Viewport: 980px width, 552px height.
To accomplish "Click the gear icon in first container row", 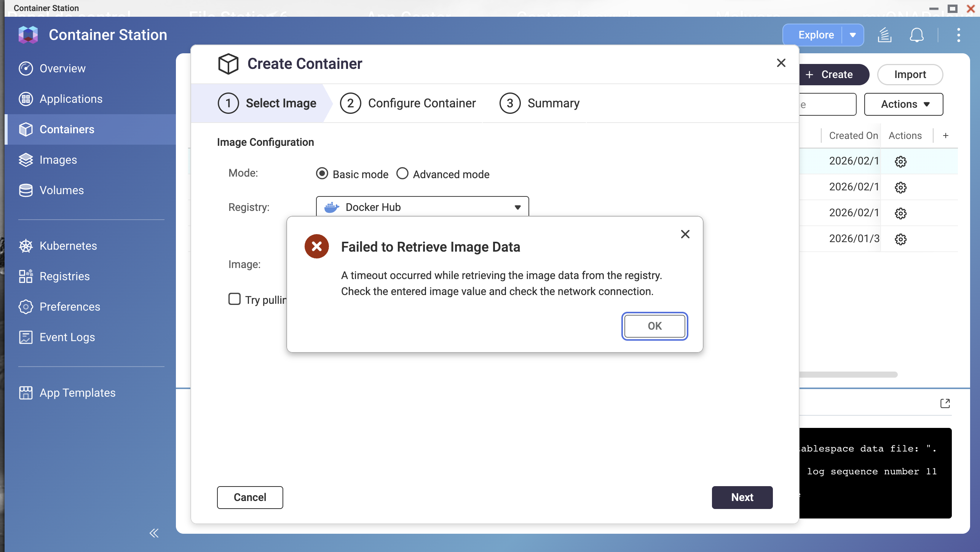I will point(900,161).
